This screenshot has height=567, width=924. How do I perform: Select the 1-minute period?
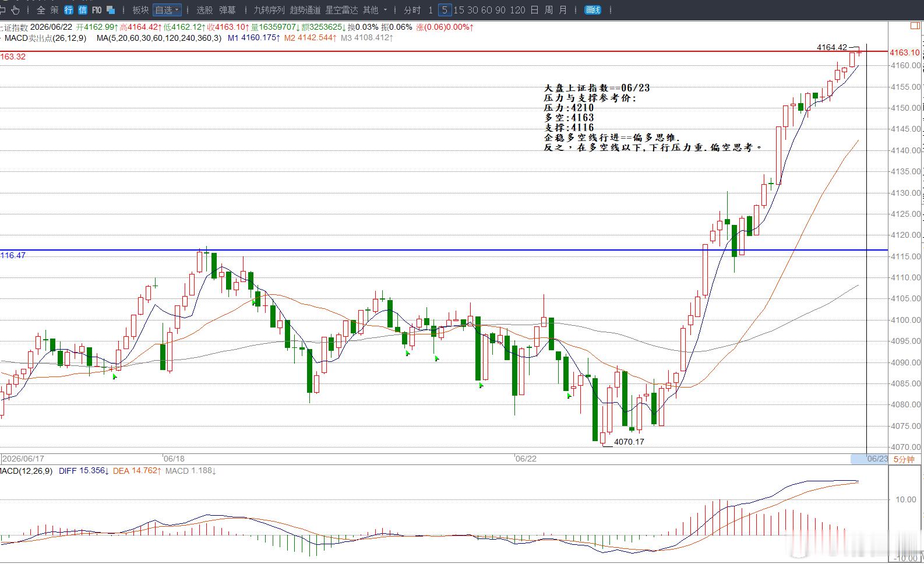click(x=431, y=10)
